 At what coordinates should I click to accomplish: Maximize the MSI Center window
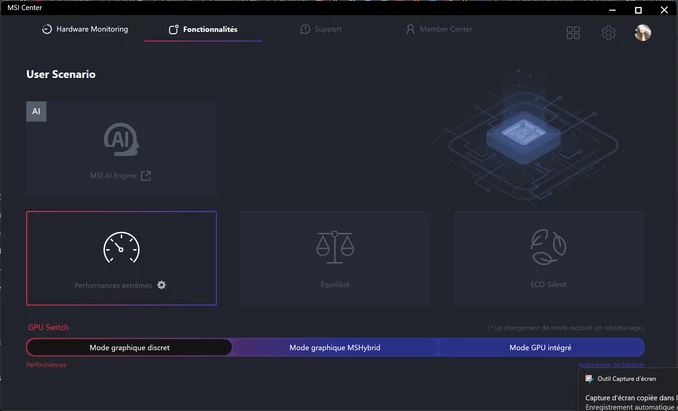638,10
